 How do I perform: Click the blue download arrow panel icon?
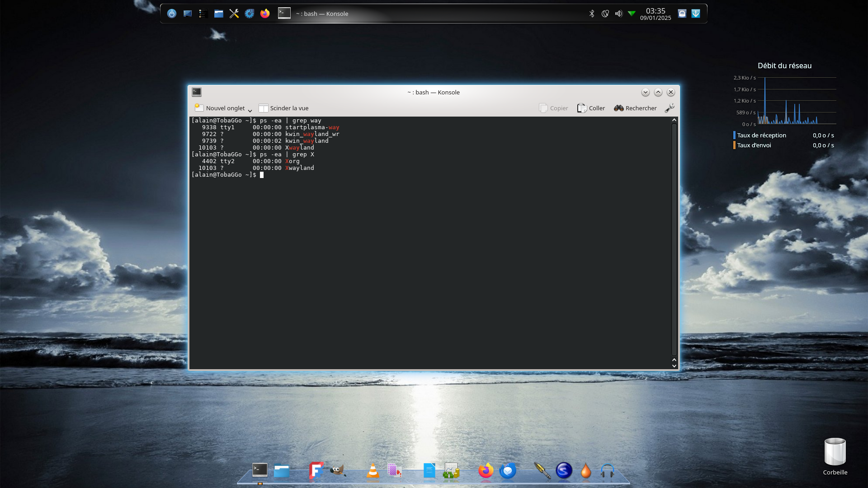(696, 14)
